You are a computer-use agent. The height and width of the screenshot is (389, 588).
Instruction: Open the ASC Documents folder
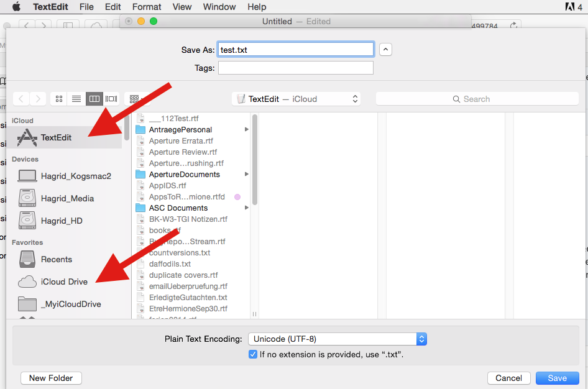pos(178,208)
